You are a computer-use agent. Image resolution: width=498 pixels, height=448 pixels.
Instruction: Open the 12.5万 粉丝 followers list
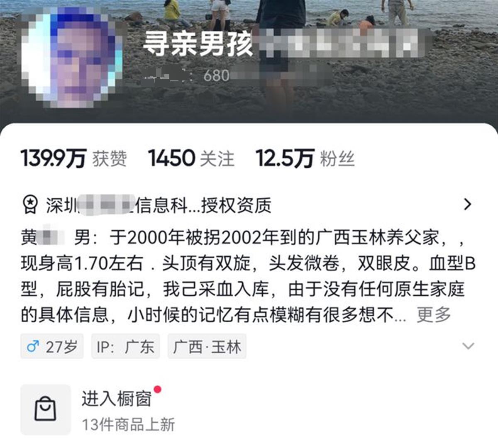click(x=305, y=158)
